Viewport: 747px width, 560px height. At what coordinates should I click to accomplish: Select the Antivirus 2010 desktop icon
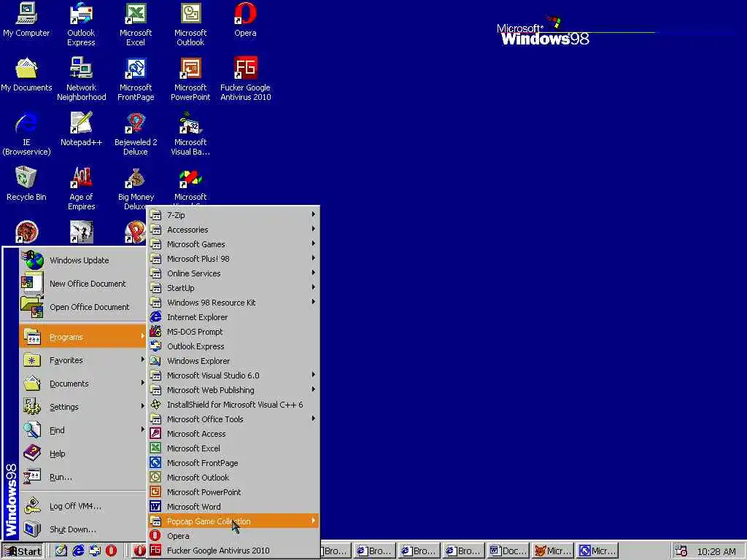(x=245, y=79)
